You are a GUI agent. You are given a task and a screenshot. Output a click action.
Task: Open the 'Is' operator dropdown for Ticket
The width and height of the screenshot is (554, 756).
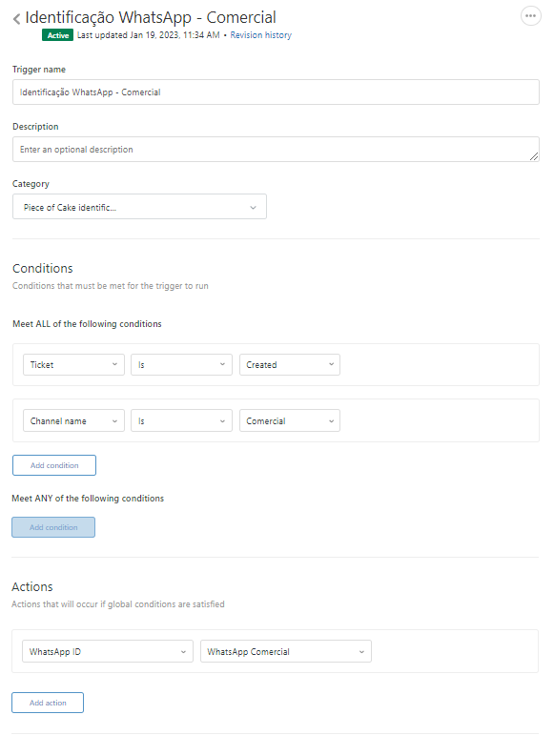pos(182,365)
